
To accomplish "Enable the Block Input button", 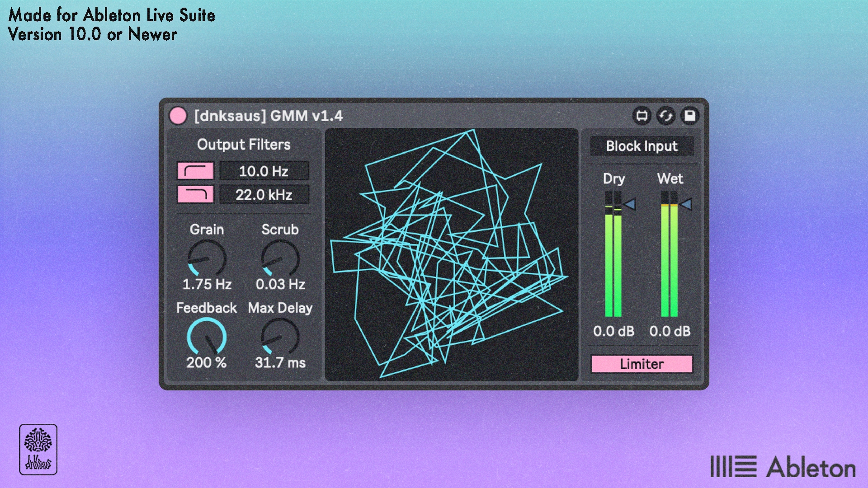I will [642, 146].
